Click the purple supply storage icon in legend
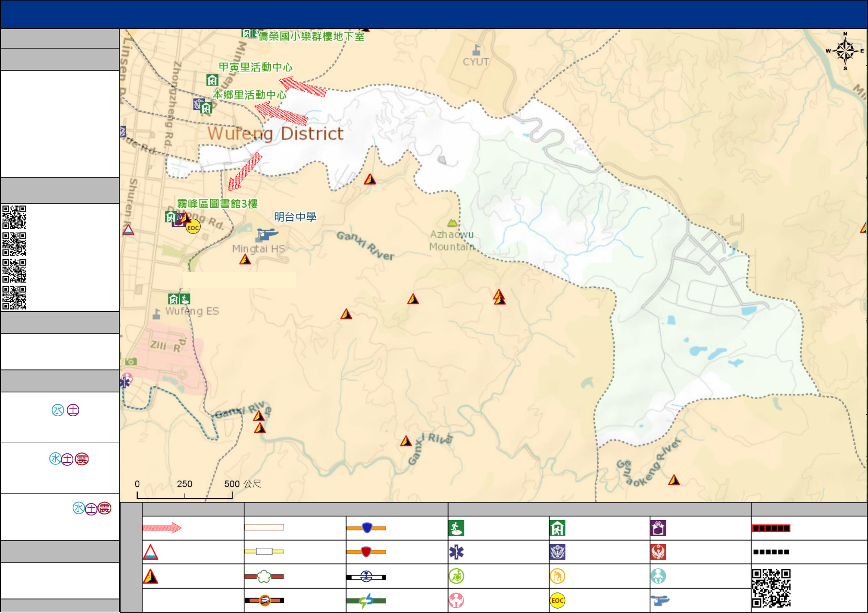The image size is (868, 613). point(658,528)
